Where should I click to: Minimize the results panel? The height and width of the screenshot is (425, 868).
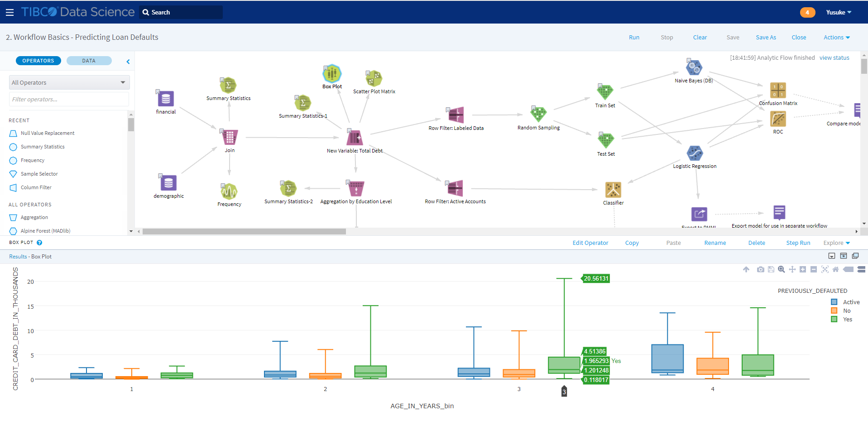[x=831, y=256]
